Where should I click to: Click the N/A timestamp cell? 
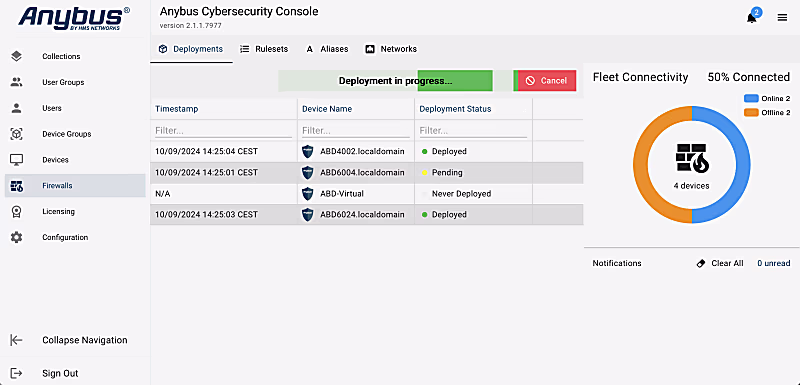(x=223, y=194)
